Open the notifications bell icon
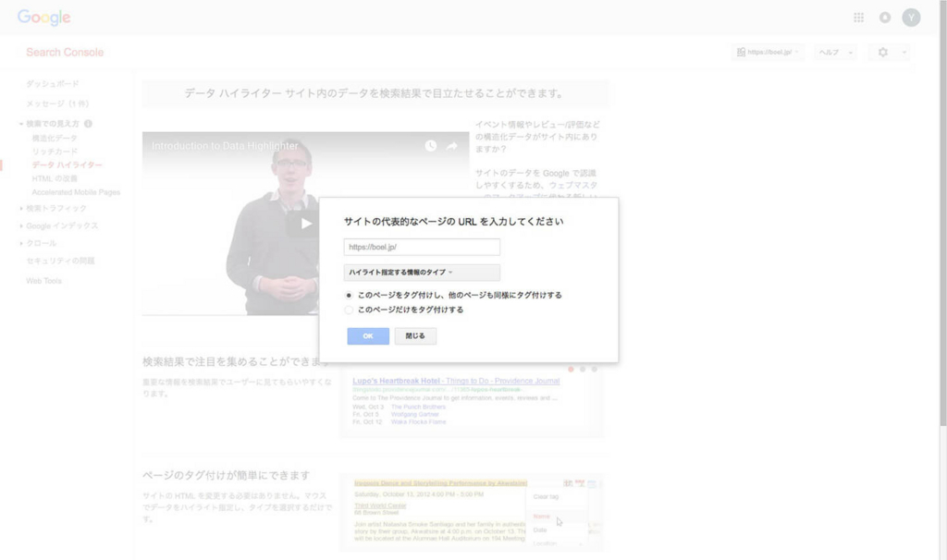Screen dimensions: 947x560 pyautogui.click(x=885, y=18)
